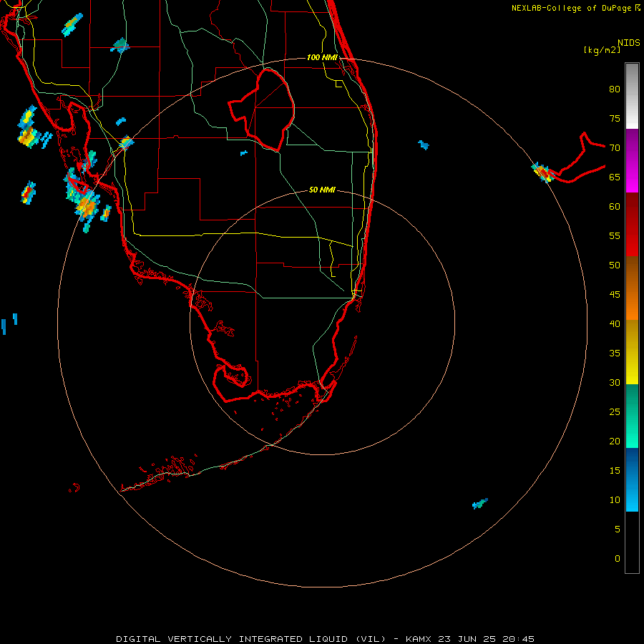
Task: Click the 55 value on the color scale
Action: coord(615,235)
